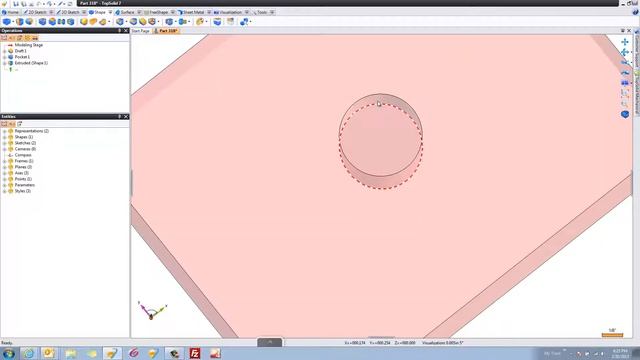The width and height of the screenshot is (640, 360).
Task: Click the collapse handle at viewport bottom
Action: (x=269, y=342)
